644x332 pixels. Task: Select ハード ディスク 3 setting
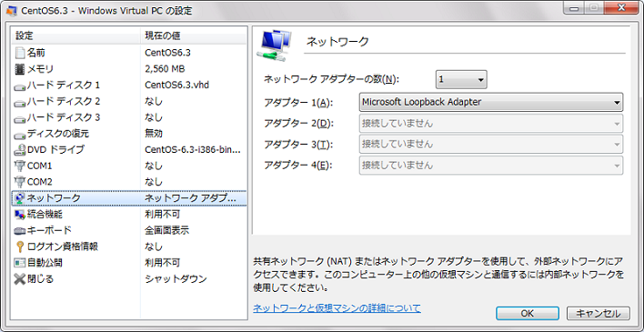click(129, 117)
